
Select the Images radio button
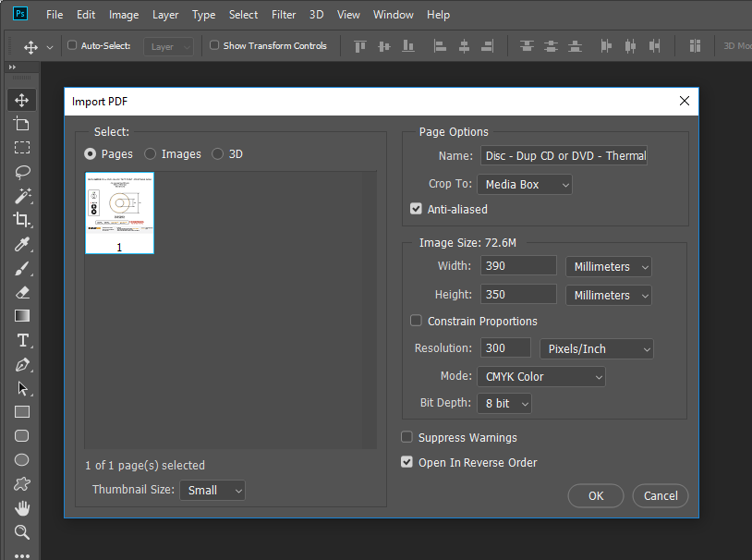coord(150,153)
